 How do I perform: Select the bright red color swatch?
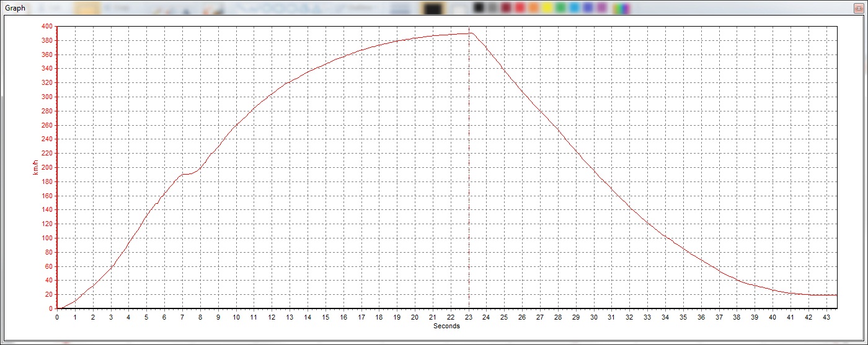[x=520, y=8]
